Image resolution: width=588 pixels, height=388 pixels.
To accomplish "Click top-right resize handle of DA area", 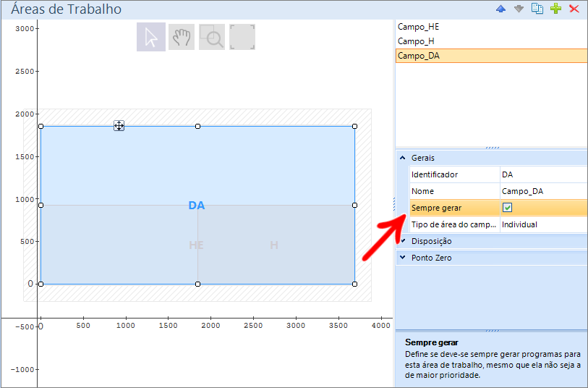I will pyautogui.click(x=354, y=127).
